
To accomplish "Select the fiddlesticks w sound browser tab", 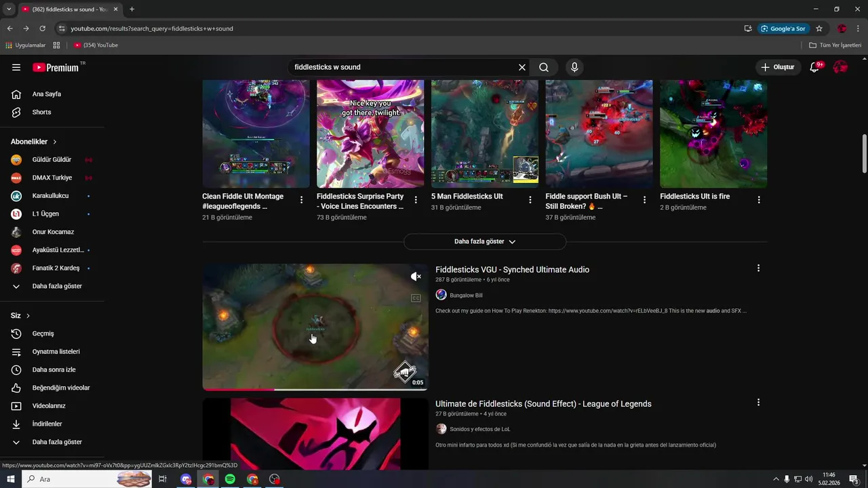I will [x=70, y=9].
